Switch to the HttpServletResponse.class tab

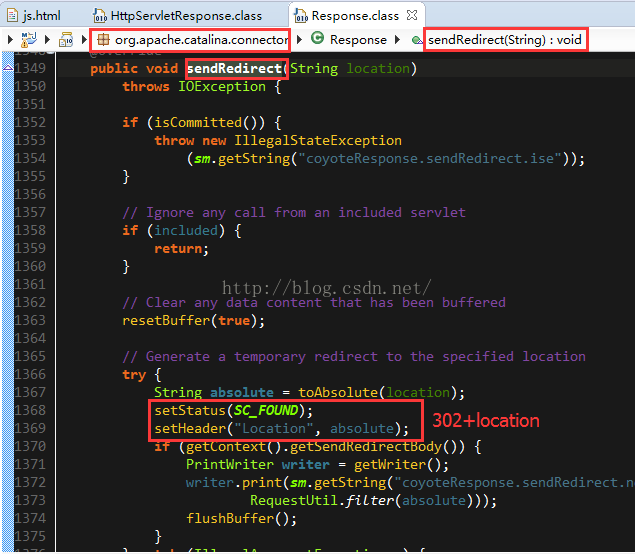[x=178, y=16]
